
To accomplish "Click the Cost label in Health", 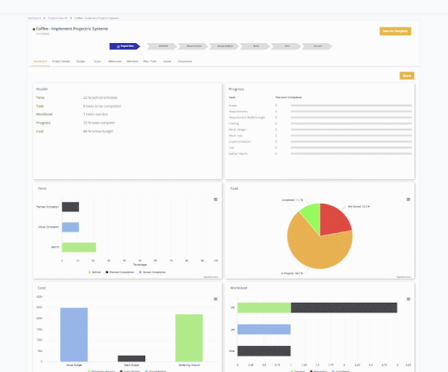I will tap(40, 131).
